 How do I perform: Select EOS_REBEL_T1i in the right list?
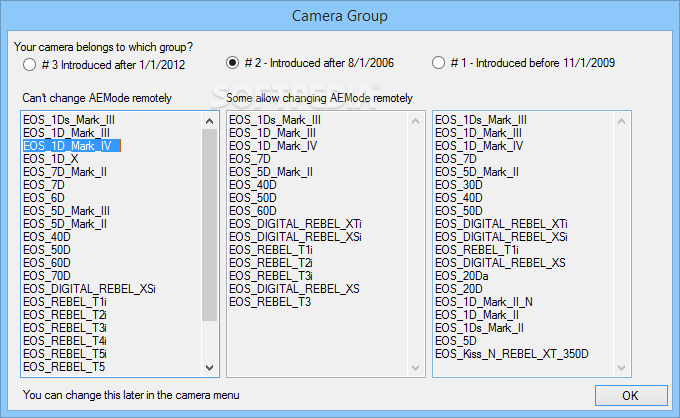[477, 250]
